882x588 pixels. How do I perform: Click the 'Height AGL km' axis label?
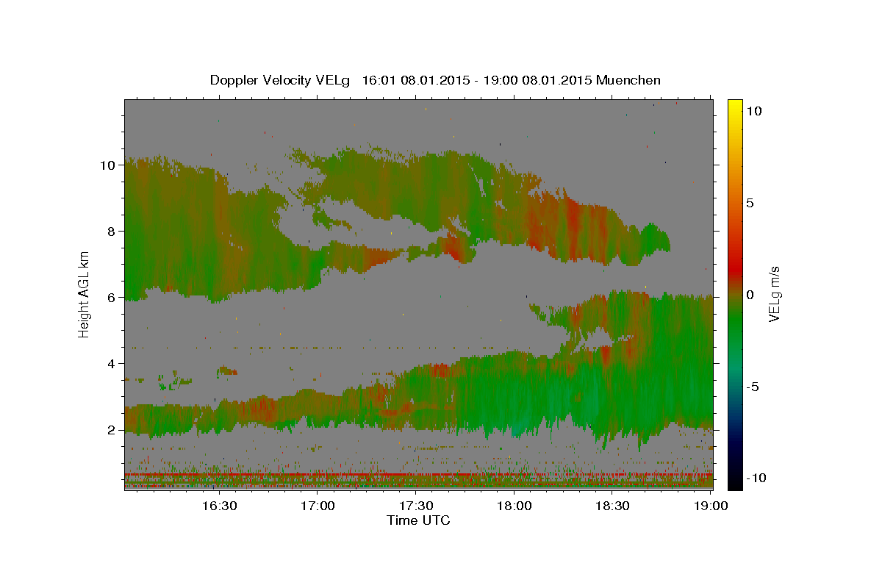click(x=85, y=294)
